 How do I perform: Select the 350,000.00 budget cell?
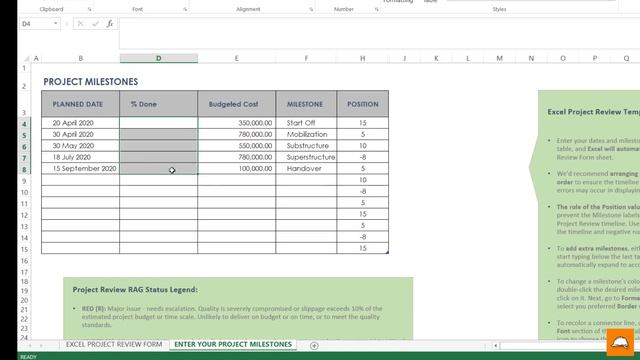coord(236,123)
